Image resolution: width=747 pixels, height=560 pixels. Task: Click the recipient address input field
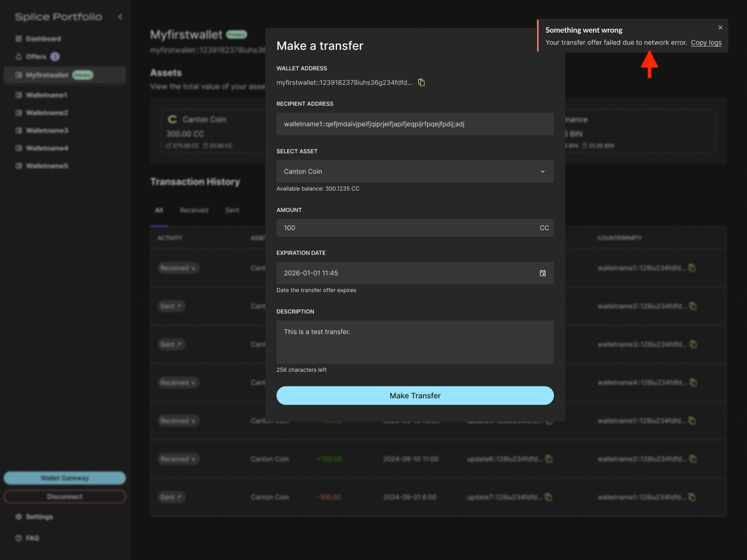415,124
